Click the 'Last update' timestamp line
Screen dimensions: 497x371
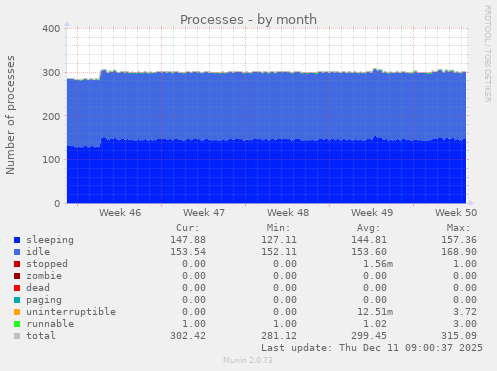tap(372, 348)
